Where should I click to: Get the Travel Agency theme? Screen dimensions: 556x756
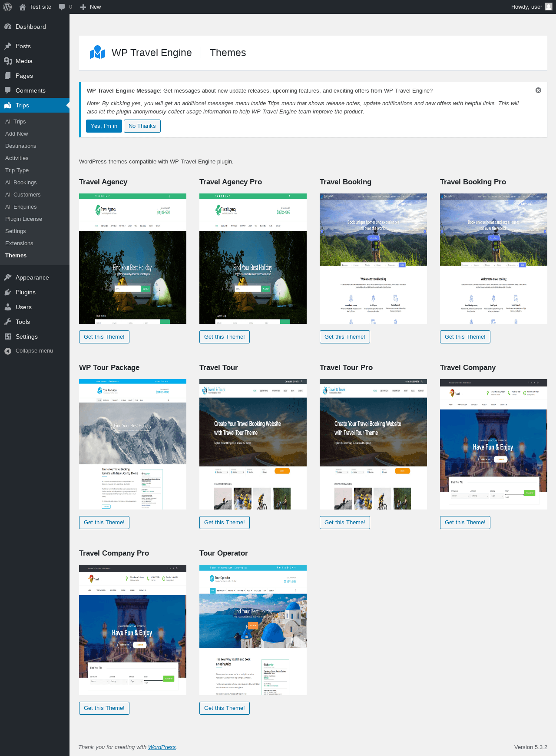(104, 337)
